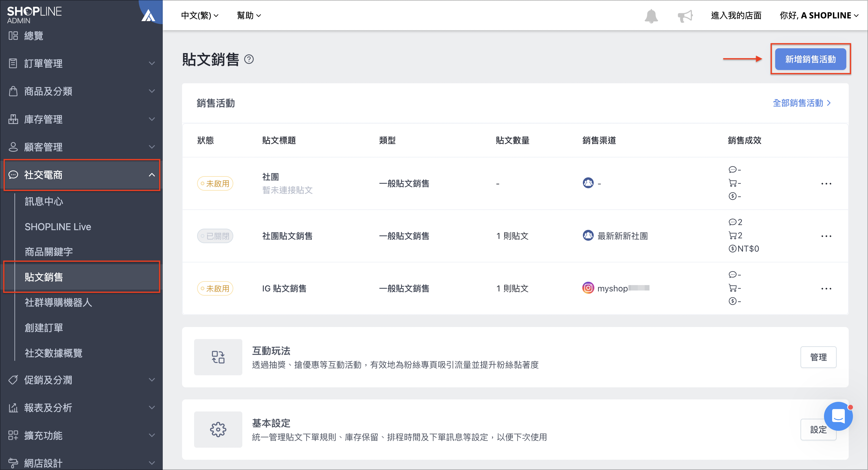Expand 報表及分析 using its chevron
The height and width of the screenshot is (470, 868).
[x=152, y=408]
